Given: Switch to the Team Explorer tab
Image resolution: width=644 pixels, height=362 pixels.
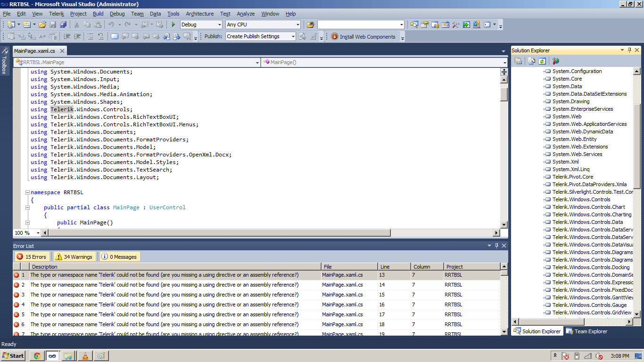Looking at the screenshot, I should 586,331.
